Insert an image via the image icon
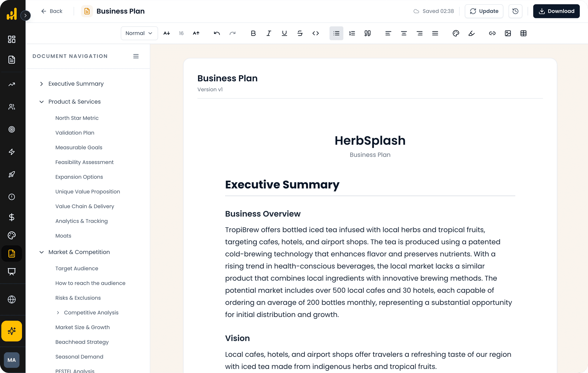The image size is (588, 373). click(508, 33)
